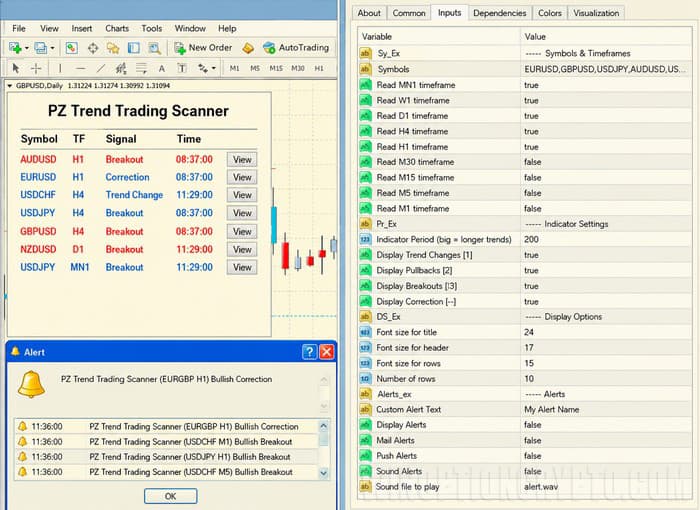Click the 'My Alert Name' value field

pos(606,410)
